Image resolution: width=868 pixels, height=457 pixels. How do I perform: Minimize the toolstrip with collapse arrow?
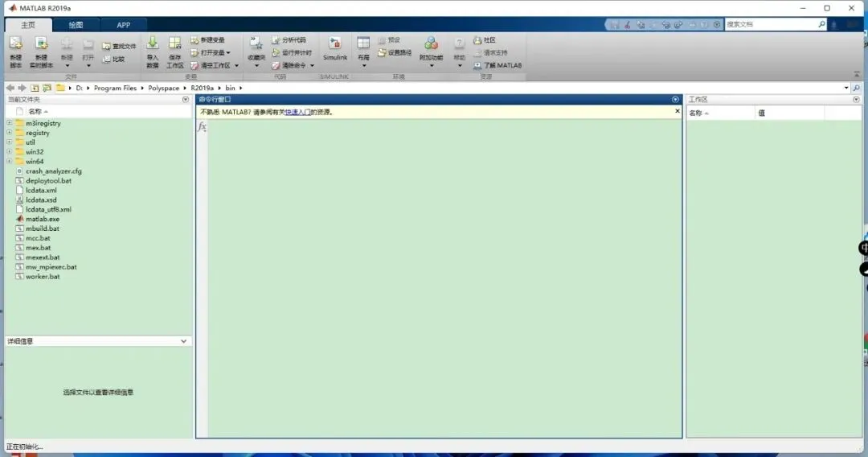tap(857, 75)
